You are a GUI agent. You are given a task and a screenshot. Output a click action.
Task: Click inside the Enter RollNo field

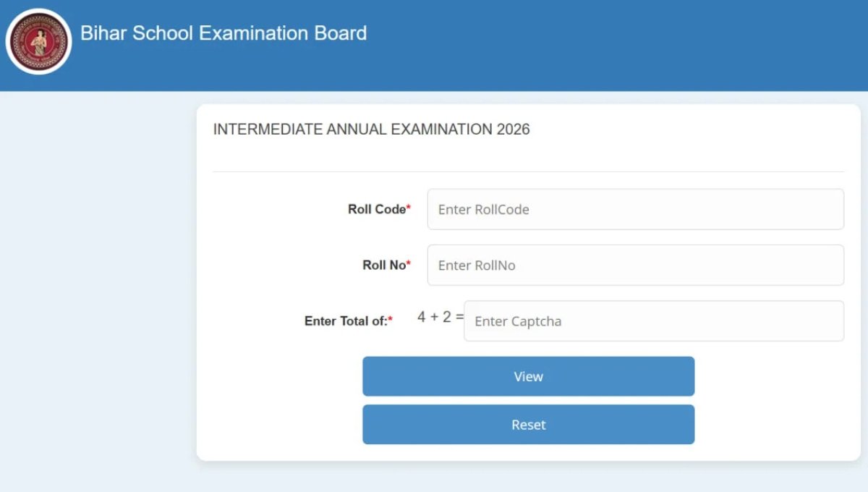point(635,265)
